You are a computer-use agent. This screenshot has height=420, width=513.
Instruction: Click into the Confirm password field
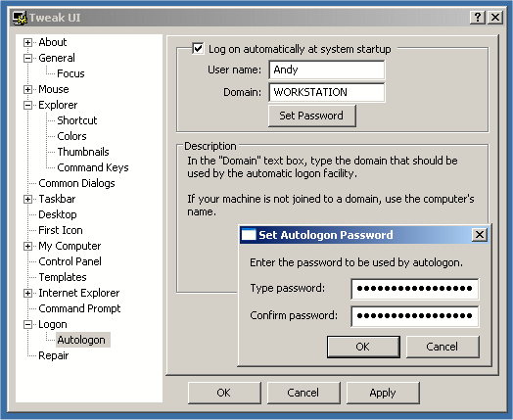click(x=415, y=316)
